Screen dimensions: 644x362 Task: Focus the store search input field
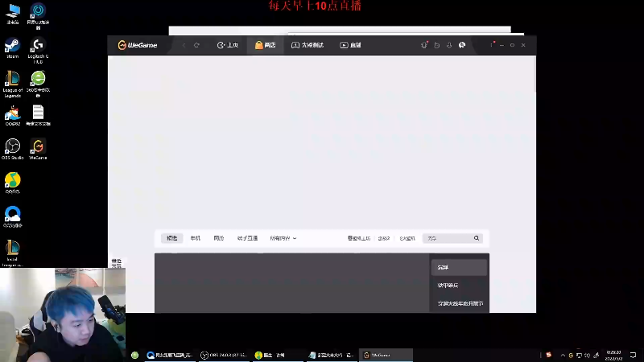click(x=448, y=238)
